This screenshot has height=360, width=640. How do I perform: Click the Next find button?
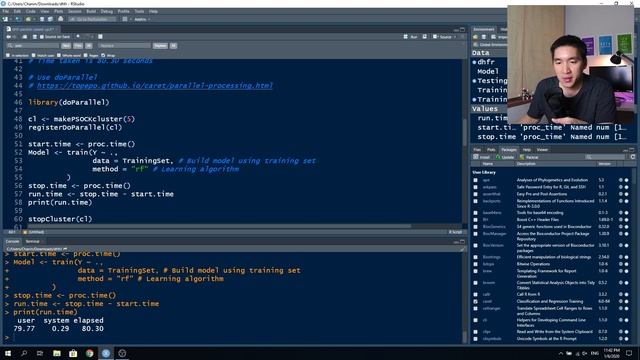pos(66,46)
